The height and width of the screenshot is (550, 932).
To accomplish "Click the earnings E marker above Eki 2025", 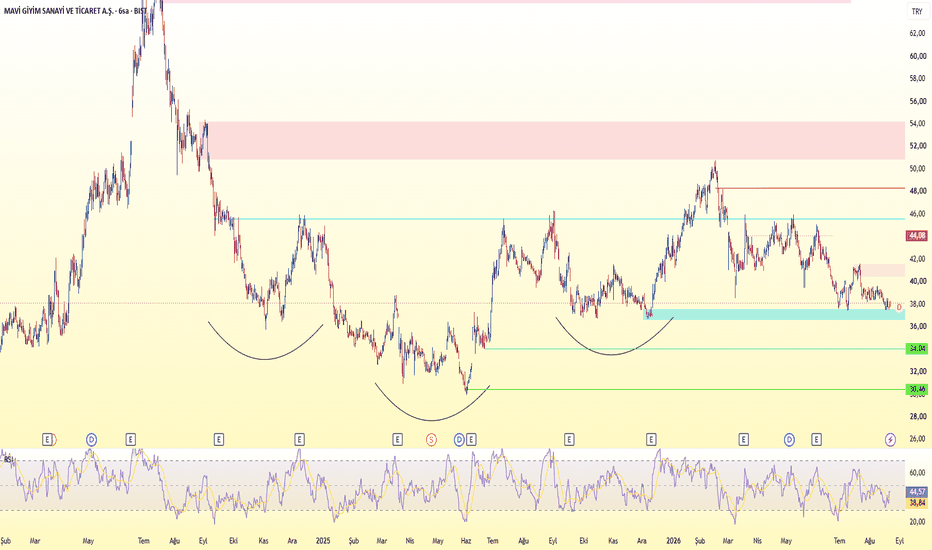I will [x=569, y=440].
